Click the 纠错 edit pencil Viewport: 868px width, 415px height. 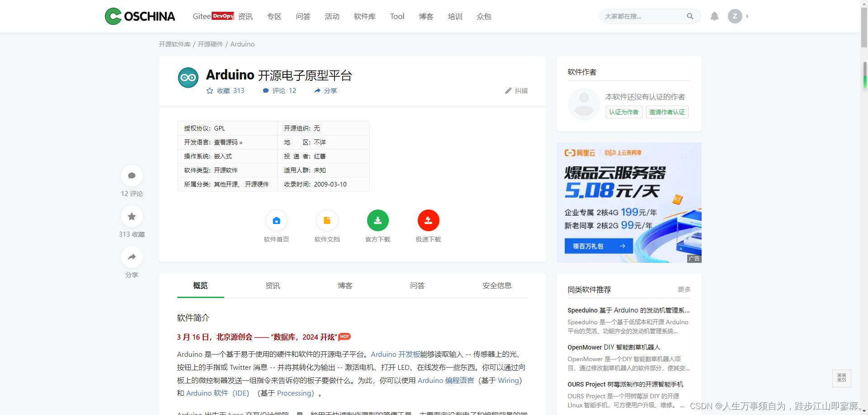pos(516,91)
